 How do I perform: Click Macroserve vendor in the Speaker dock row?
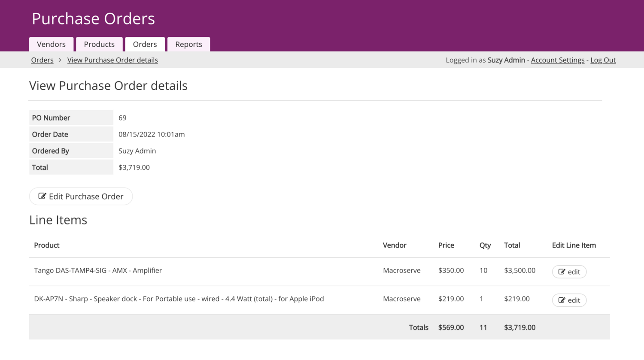[x=401, y=299]
